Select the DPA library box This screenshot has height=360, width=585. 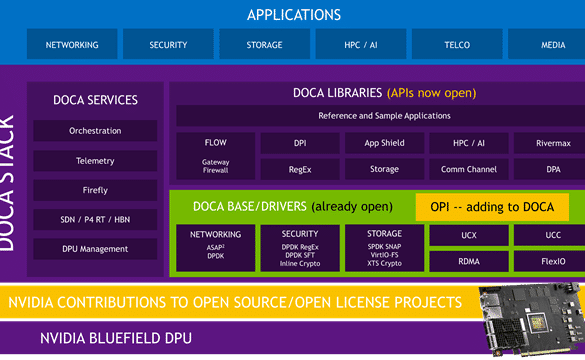pos(549,169)
